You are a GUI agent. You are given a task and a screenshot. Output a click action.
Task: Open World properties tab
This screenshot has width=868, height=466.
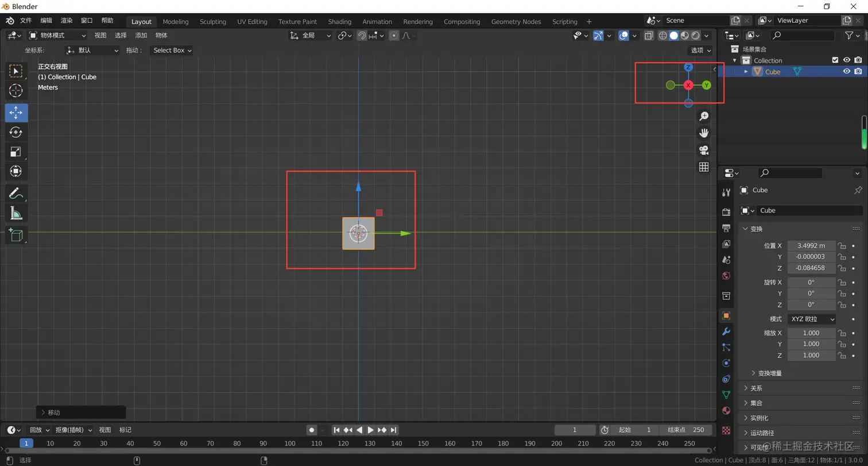(726, 276)
